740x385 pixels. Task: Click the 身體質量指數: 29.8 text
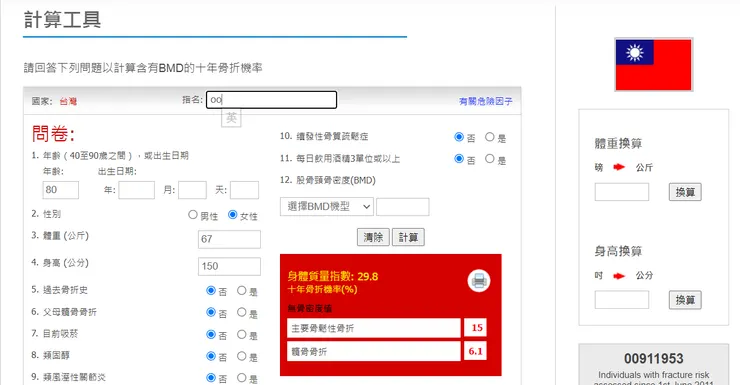click(333, 276)
